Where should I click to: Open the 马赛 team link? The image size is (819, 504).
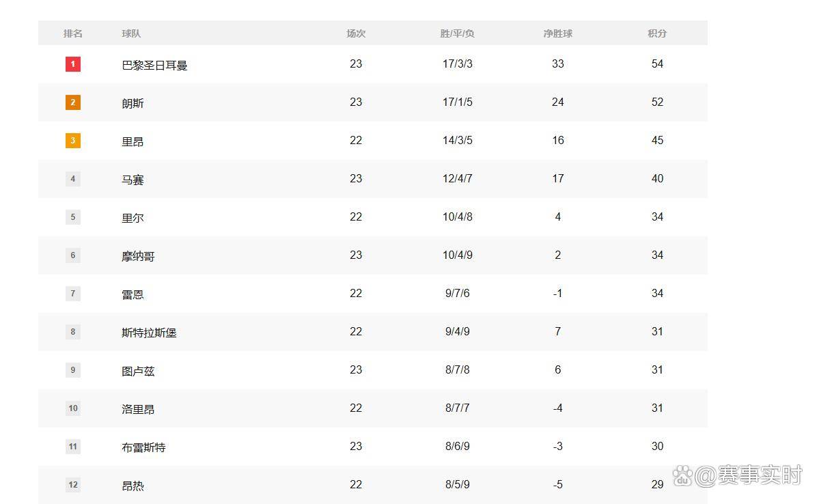pos(133,180)
